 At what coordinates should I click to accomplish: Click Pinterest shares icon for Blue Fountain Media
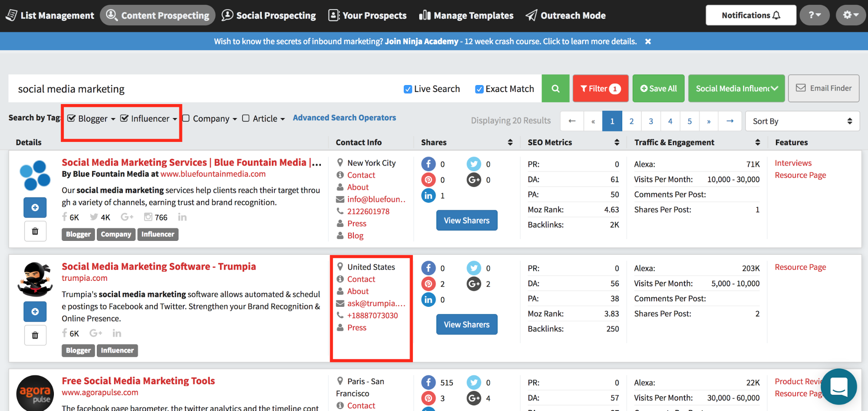[429, 180]
